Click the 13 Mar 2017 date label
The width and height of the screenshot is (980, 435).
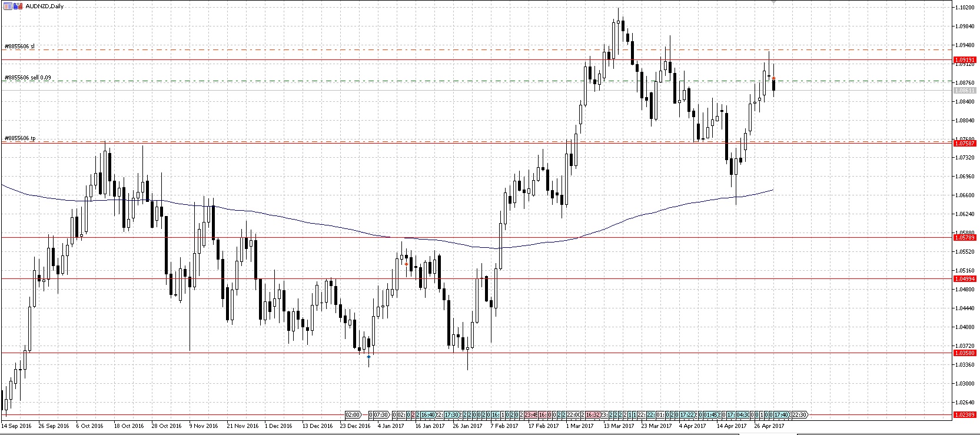click(x=619, y=426)
